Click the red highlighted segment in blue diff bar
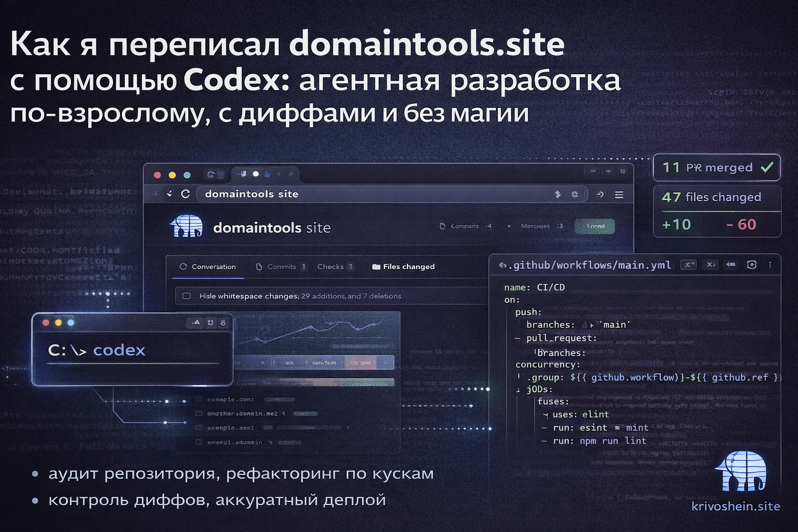 [361, 363]
